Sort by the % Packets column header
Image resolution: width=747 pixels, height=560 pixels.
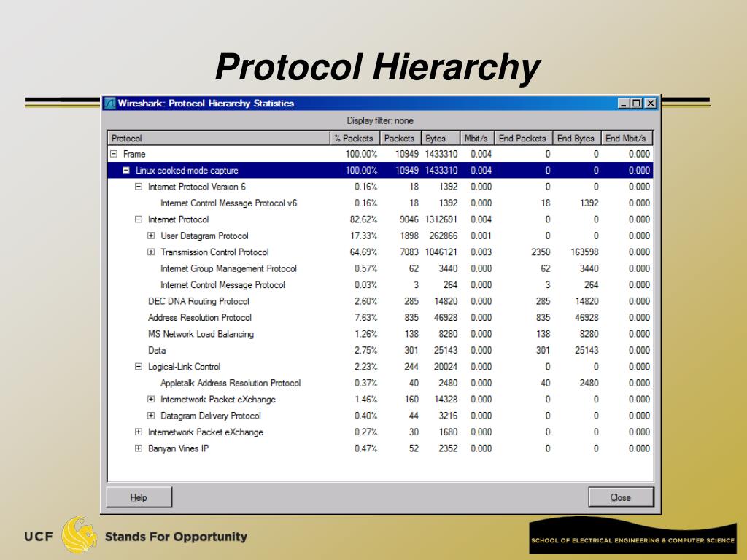(354, 138)
